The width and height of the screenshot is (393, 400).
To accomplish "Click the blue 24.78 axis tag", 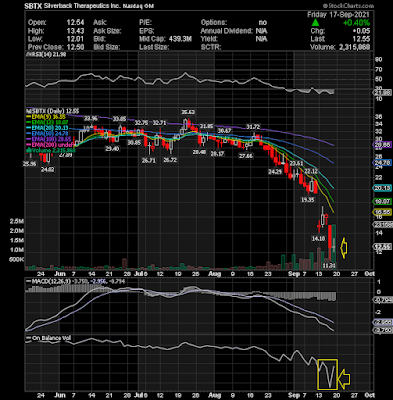I will click(382, 163).
